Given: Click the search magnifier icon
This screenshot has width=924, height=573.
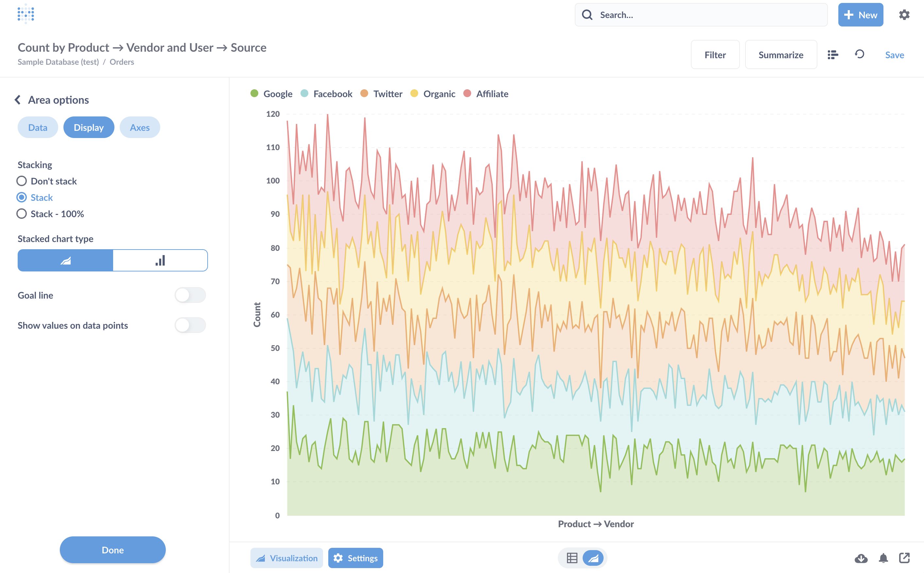Looking at the screenshot, I should (x=587, y=15).
